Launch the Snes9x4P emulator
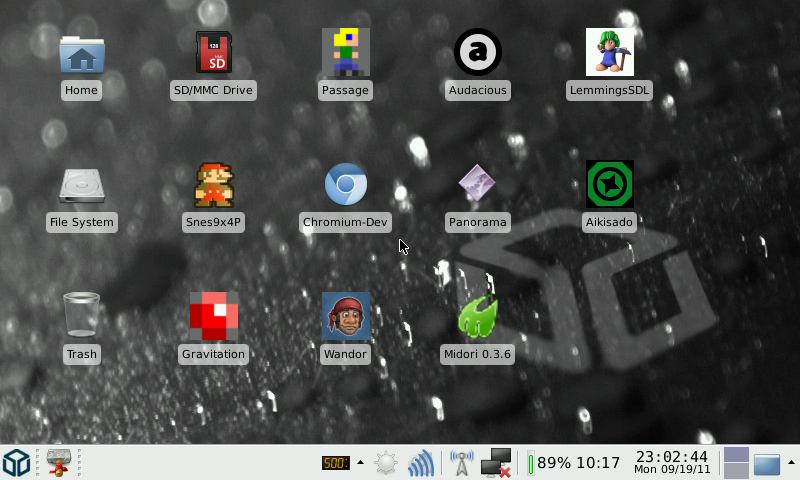The height and width of the screenshot is (480, 800). coord(213,185)
